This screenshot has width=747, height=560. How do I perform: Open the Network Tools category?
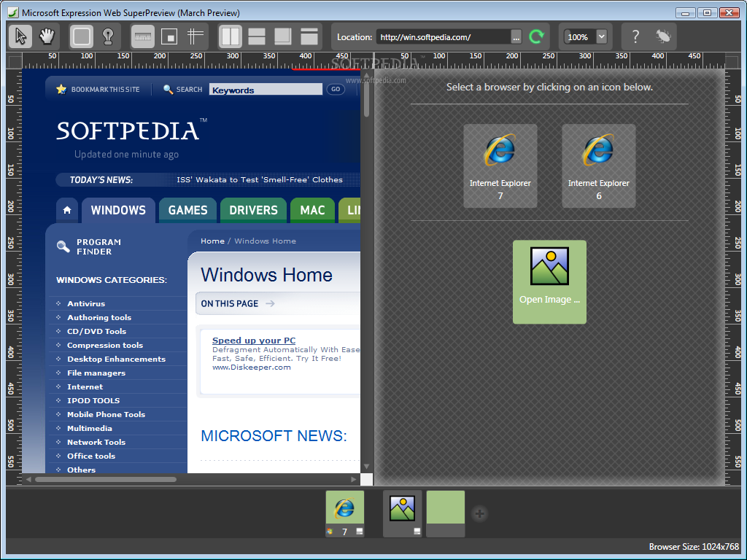click(x=96, y=442)
